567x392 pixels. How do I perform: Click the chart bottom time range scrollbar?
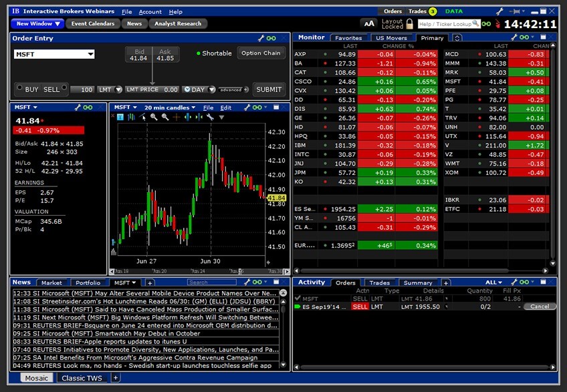click(x=200, y=271)
